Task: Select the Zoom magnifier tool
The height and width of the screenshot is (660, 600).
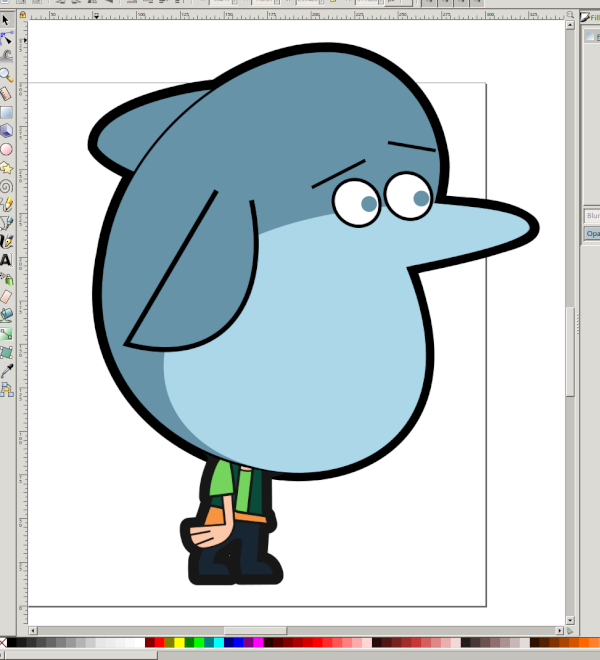Action: [x=6, y=75]
